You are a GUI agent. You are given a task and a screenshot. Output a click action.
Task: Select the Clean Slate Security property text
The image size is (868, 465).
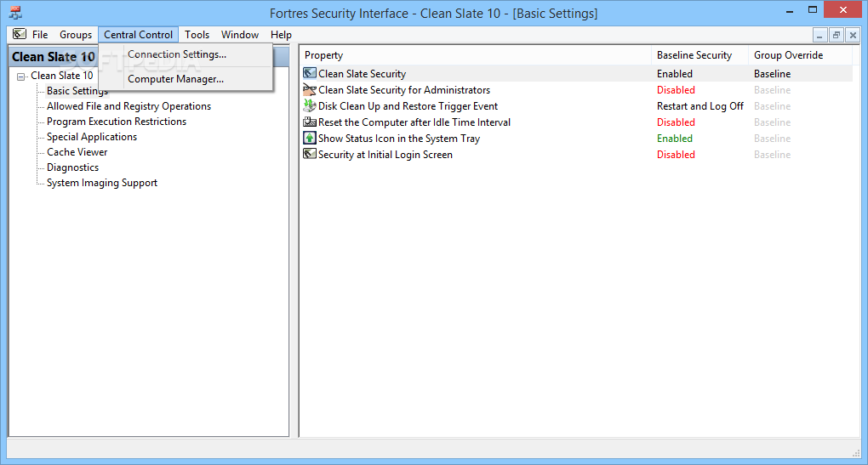(362, 74)
